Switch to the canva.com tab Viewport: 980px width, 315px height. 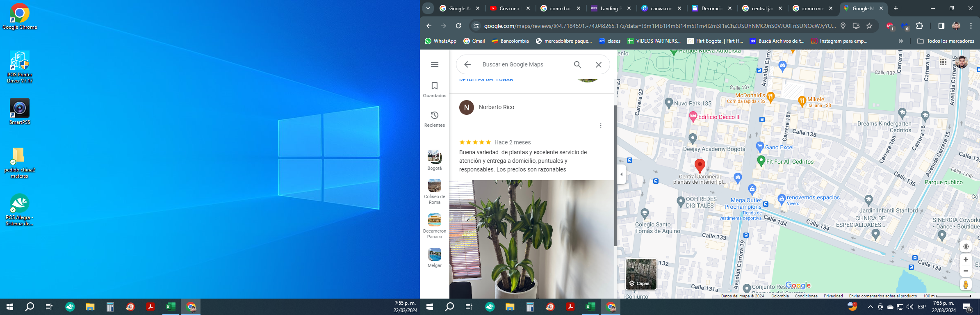(x=661, y=8)
